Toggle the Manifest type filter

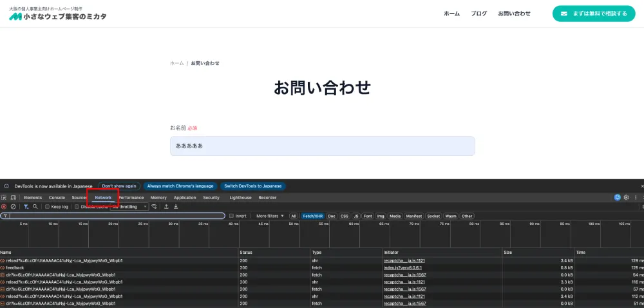coord(414,216)
